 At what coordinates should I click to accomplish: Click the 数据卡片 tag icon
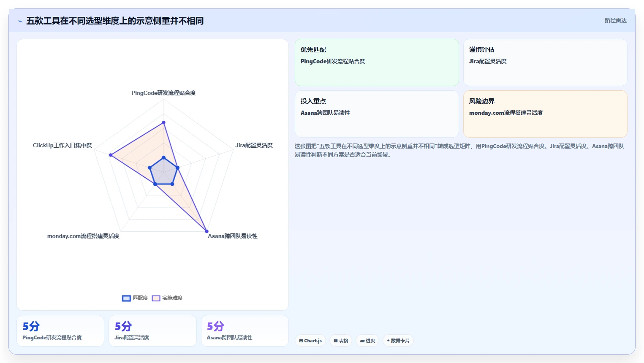[x=389, y=341]
